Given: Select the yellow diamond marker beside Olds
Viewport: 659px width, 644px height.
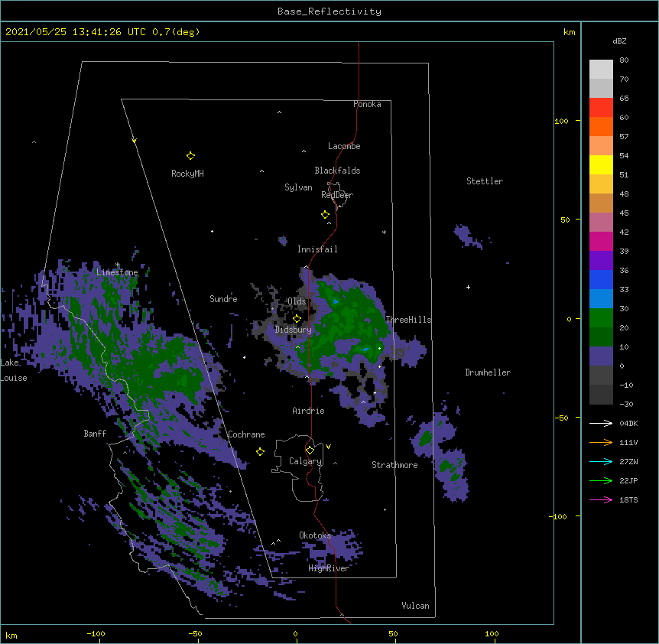Looking at the screenshot, I should (297, 319).
